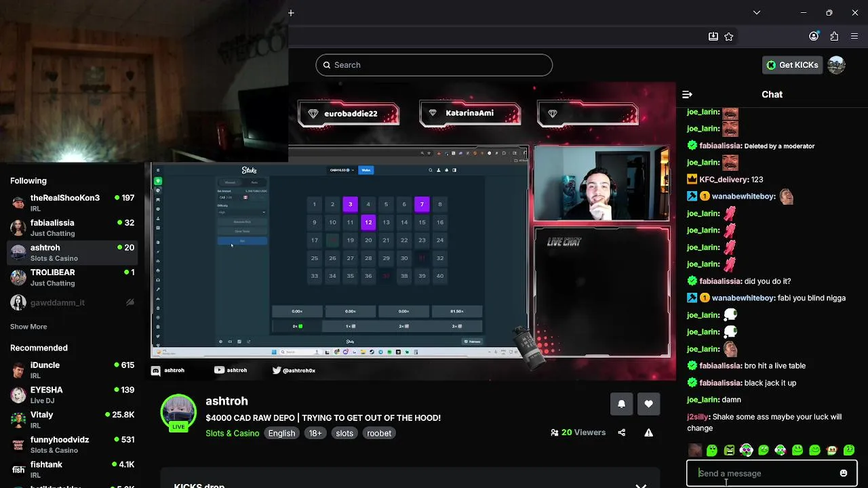Click the chat message input field

tap(765, 473)
